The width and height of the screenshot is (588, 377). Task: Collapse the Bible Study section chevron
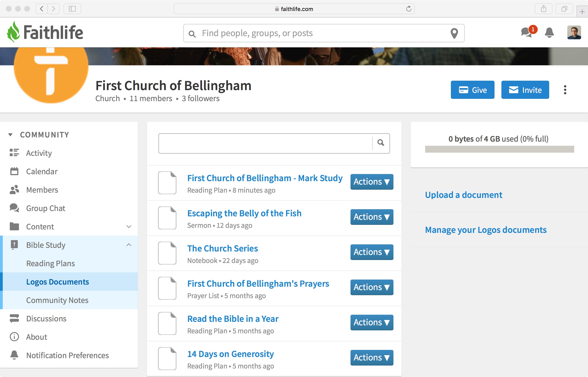(129, 245)
